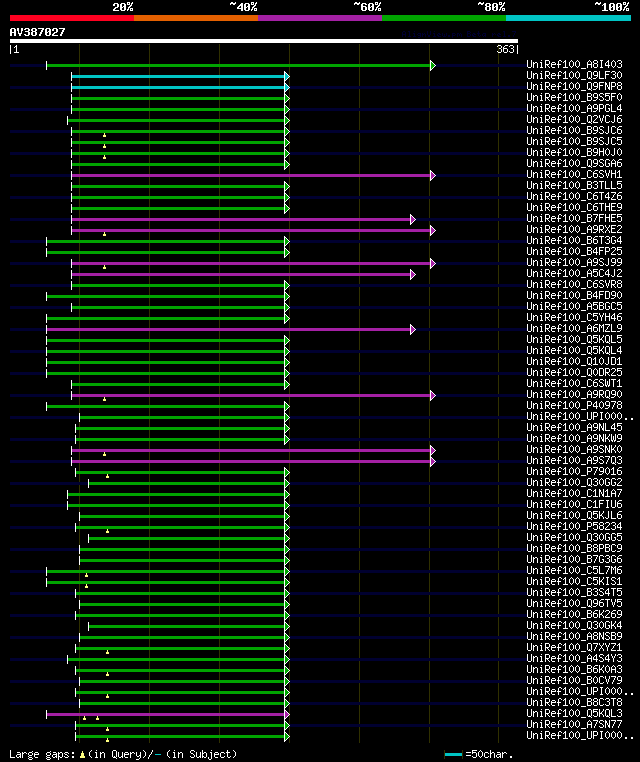
Task: Select the UniRef100_A9NL45 hit label
Action: (x=574, y=427)
